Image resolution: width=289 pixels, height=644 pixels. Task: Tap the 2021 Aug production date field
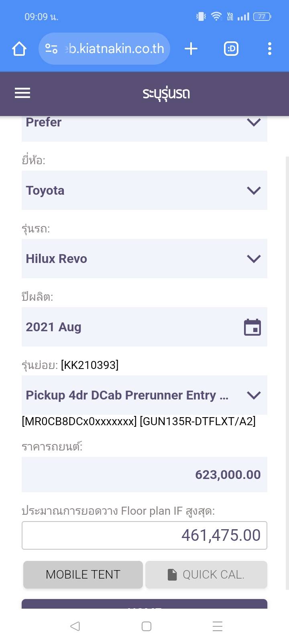pyautogui.click(x=128, y=327)
